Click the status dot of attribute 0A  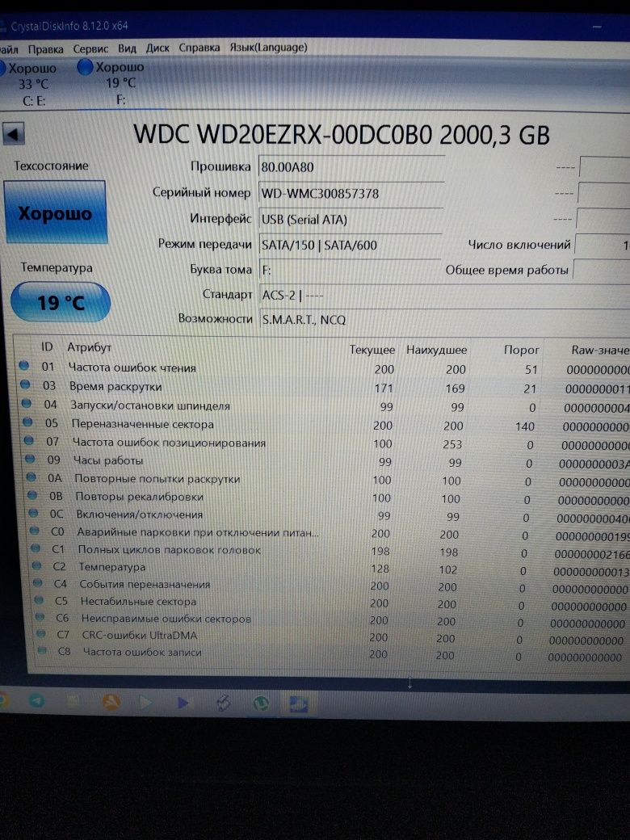coord(31,477)
